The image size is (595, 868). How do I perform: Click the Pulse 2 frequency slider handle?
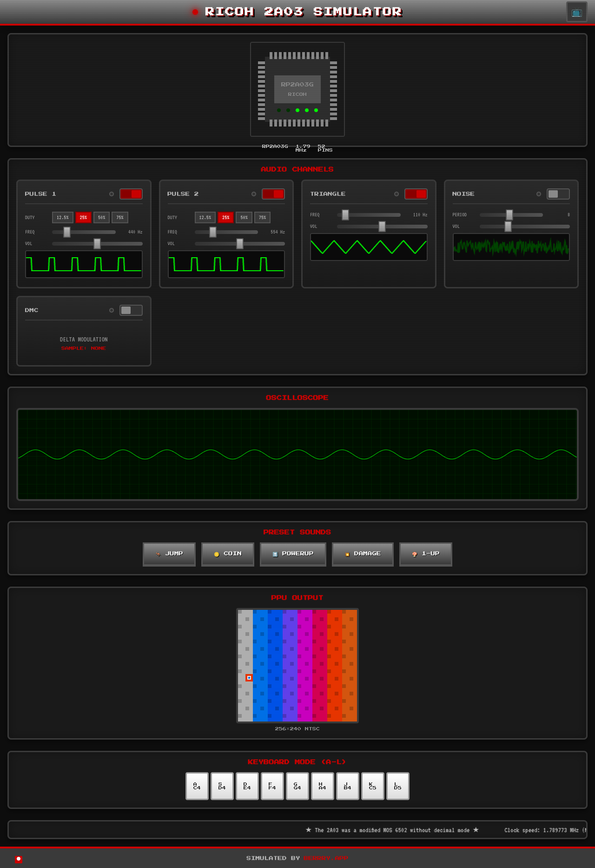(213, 232)
